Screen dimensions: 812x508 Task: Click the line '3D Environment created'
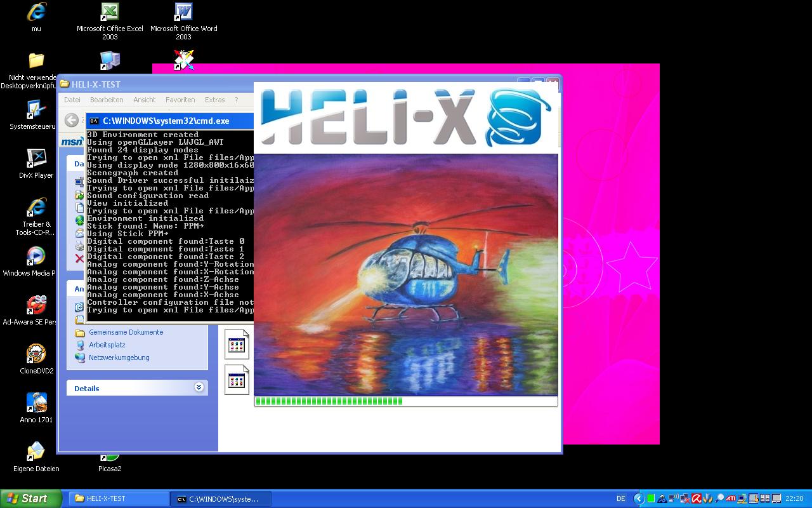tap(143, 135)
